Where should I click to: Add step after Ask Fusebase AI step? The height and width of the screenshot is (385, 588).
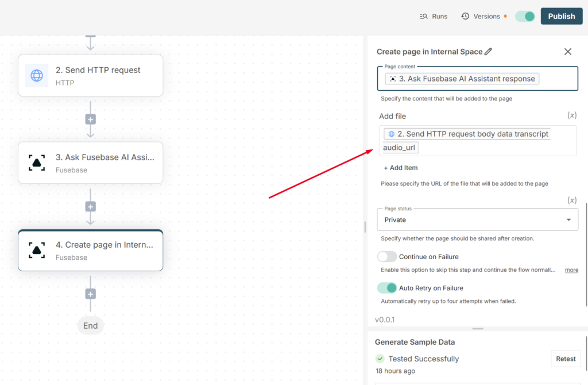(x=90, y=206)
